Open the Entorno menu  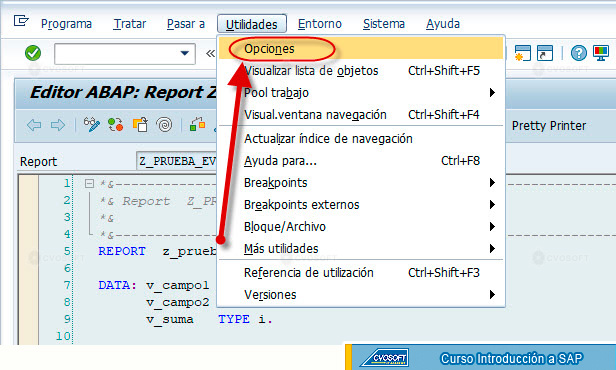click(320, 24)
